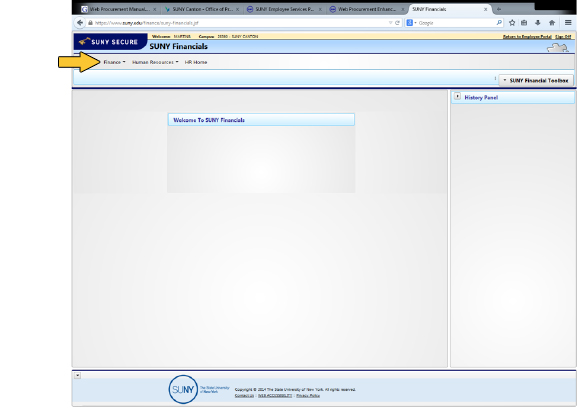Image resolution: width=580 pixels, height=410 pixels.
Task: Open the Finance dropdown menu
Action: click(114, 62)
